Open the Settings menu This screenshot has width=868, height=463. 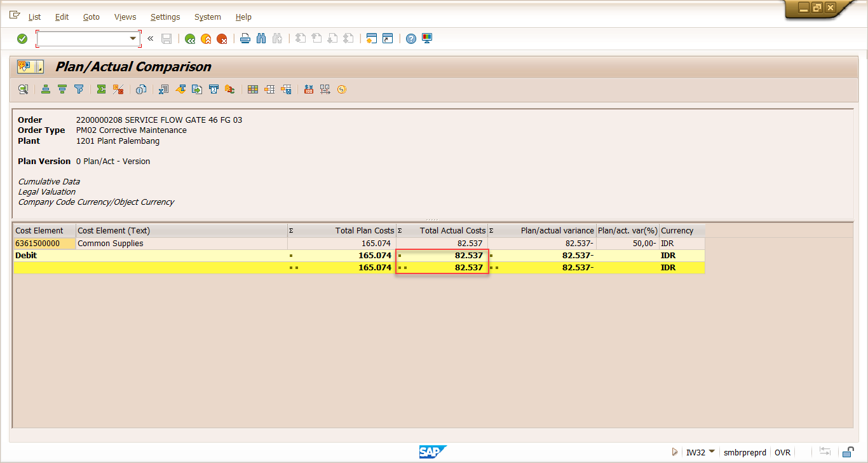pos(165,17)
